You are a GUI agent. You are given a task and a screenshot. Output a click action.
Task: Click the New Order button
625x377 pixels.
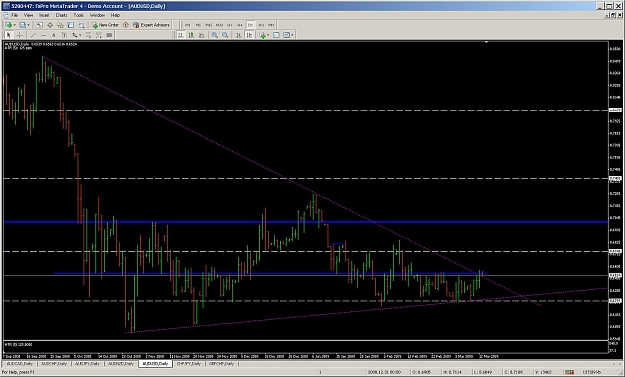click(x=106, y=25)
